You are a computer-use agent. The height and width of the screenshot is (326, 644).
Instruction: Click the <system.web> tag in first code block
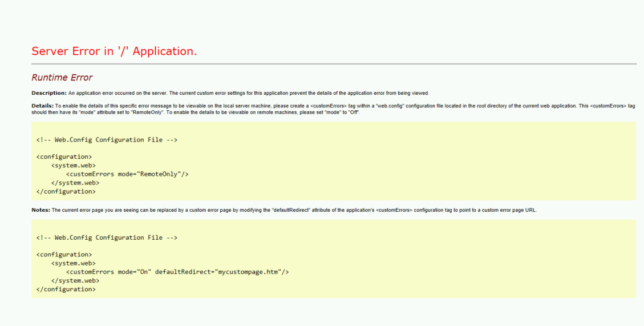[74, 166]
